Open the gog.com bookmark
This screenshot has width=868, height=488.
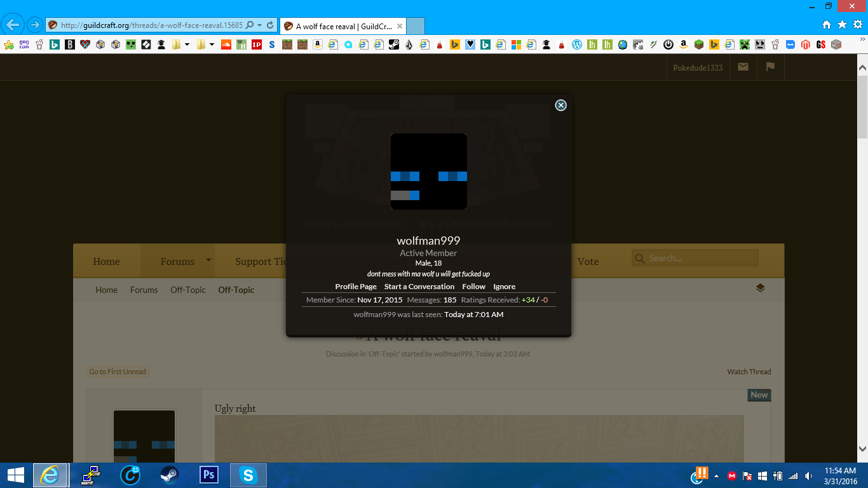[x=24, y=44]
